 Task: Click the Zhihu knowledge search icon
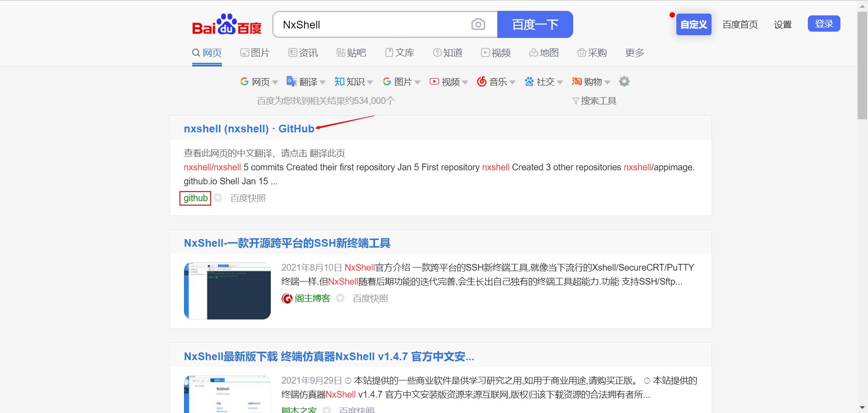point(339,81)
